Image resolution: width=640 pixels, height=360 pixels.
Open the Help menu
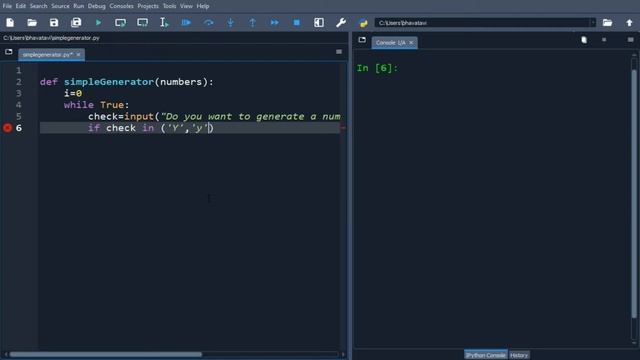[x=203, y=6]
